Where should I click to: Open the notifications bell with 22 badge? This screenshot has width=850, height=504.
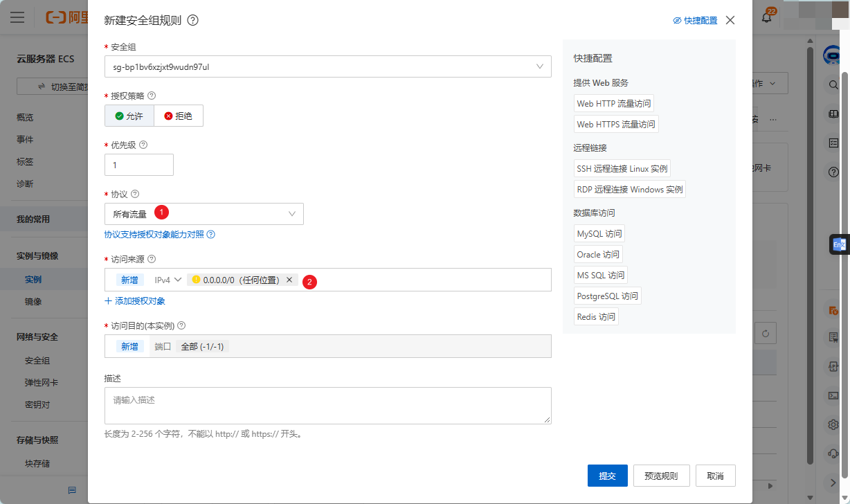767,17
